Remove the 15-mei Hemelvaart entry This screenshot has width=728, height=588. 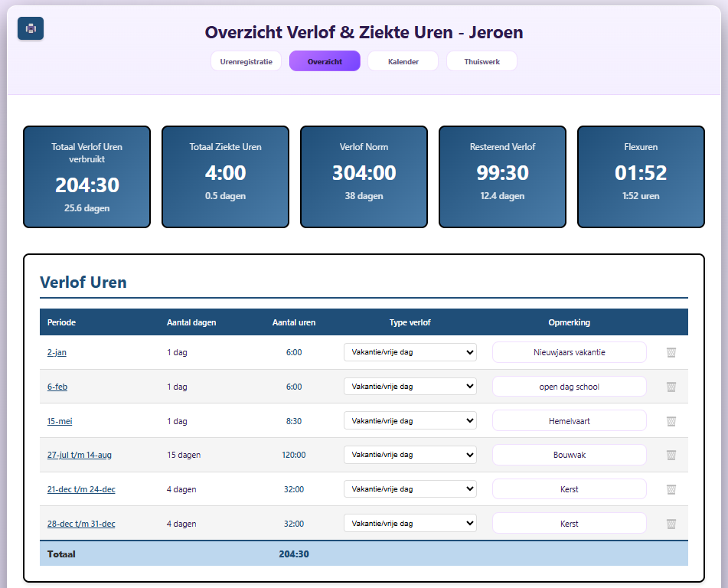(x=671, y=421)
